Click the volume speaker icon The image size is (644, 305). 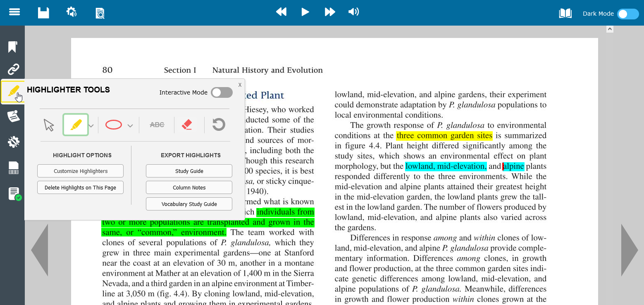[353, 12]
